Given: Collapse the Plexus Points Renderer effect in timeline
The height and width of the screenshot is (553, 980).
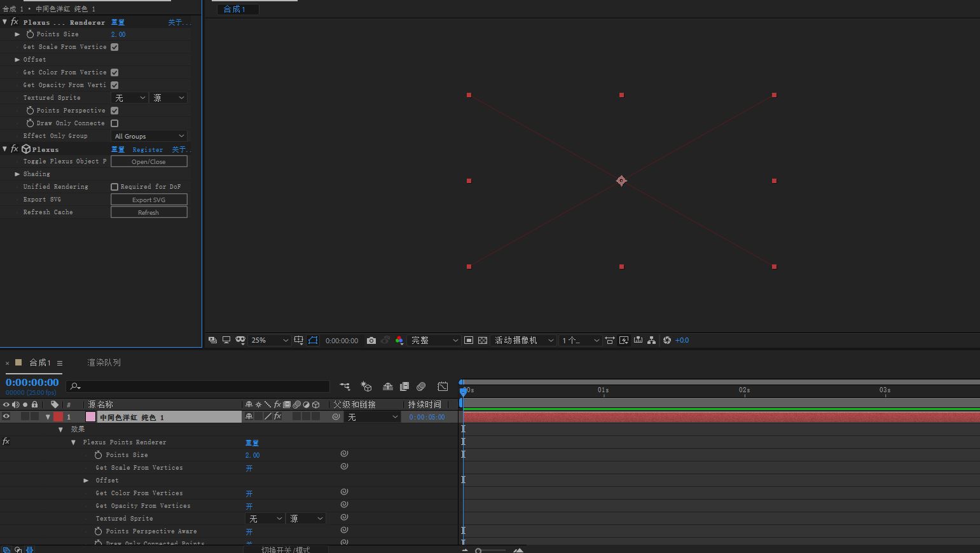Looking at the screenshot, I should click(x=73, y=442).
